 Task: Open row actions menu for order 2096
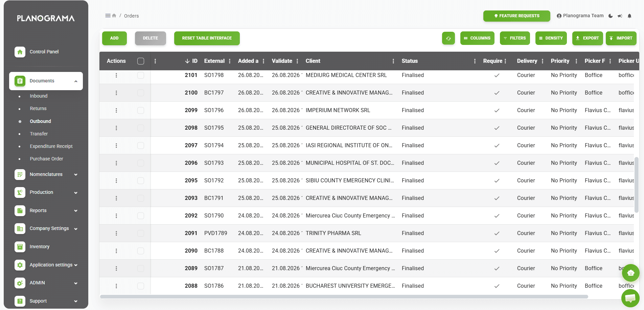tap(116, 163)
